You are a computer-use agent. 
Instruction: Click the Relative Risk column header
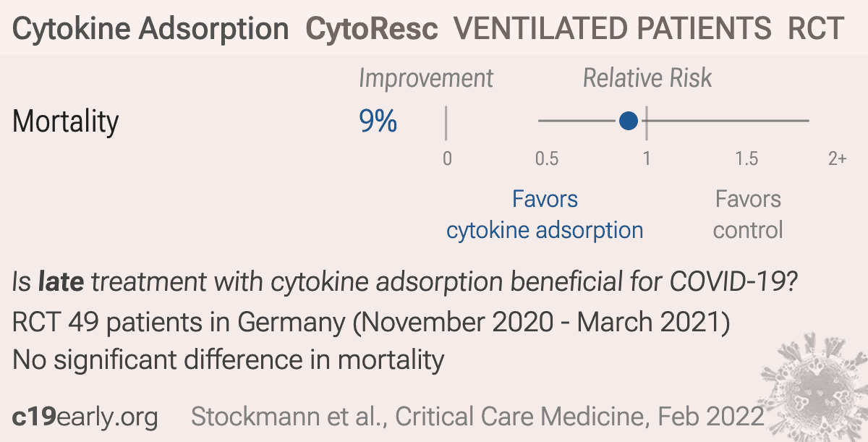[648, 78]
